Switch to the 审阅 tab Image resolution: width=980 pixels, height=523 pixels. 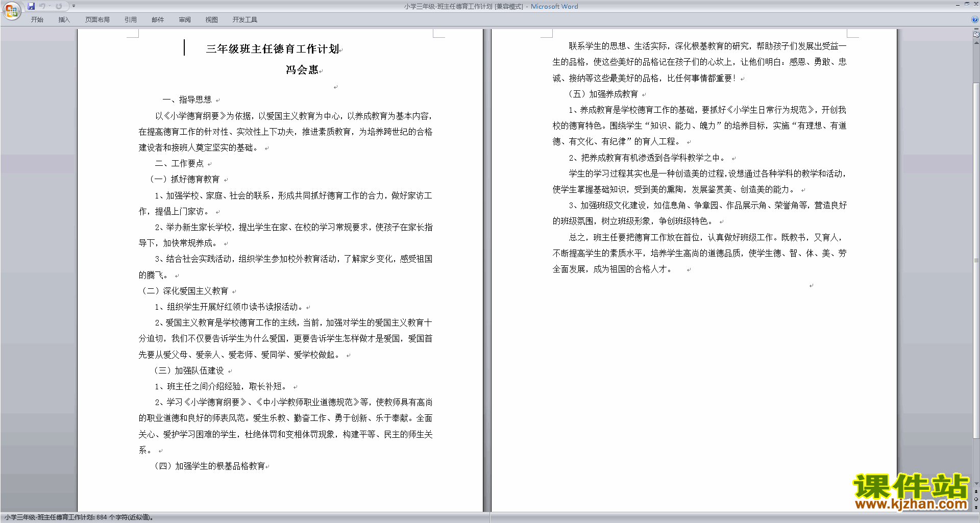(x=185, y=19)
